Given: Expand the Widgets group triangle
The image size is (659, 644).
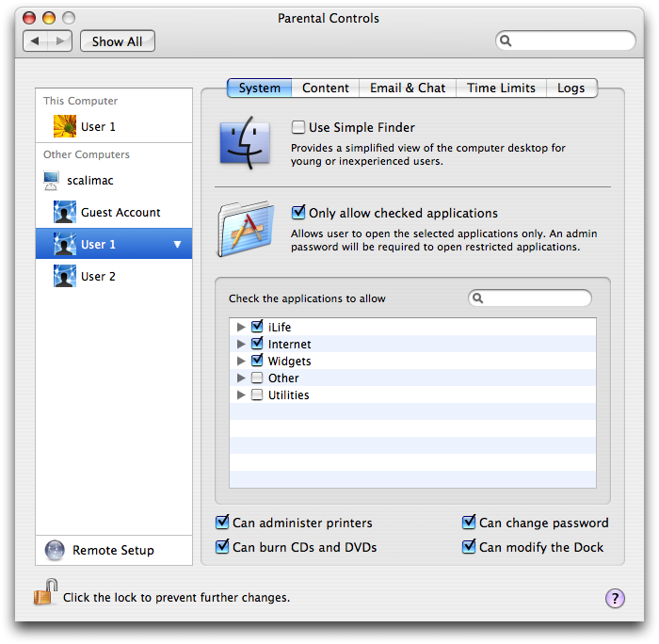Looking at the screenshot, I should 241,361.
